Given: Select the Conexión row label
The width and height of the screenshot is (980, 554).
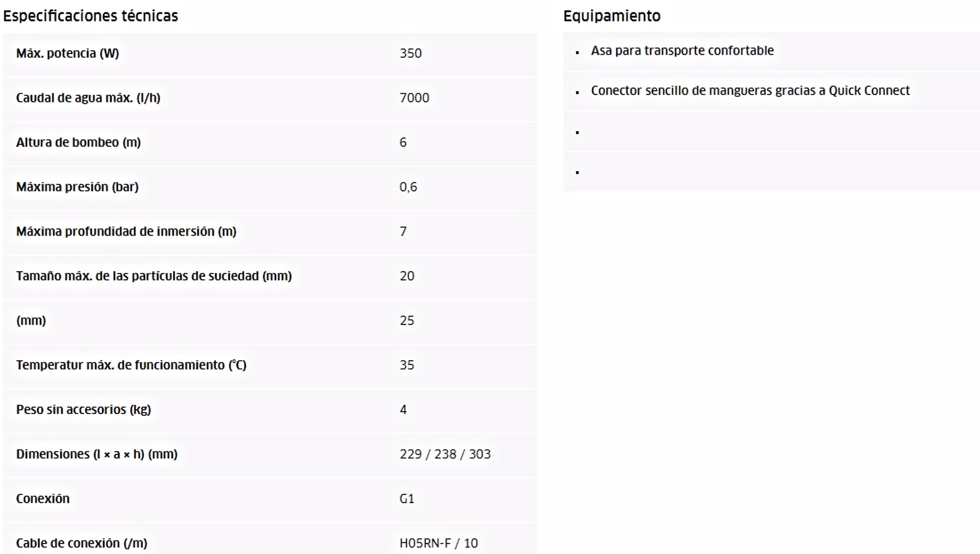Looking at the screenshot, I should pos(42,499).
